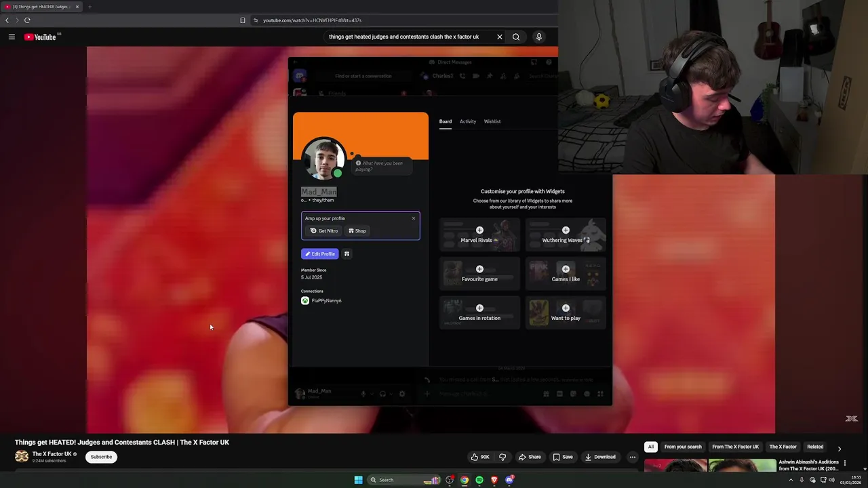This screenshot has height=488, width=868.
Task: Select 'From The X Factor UK' chip
Action: (735, 447)
